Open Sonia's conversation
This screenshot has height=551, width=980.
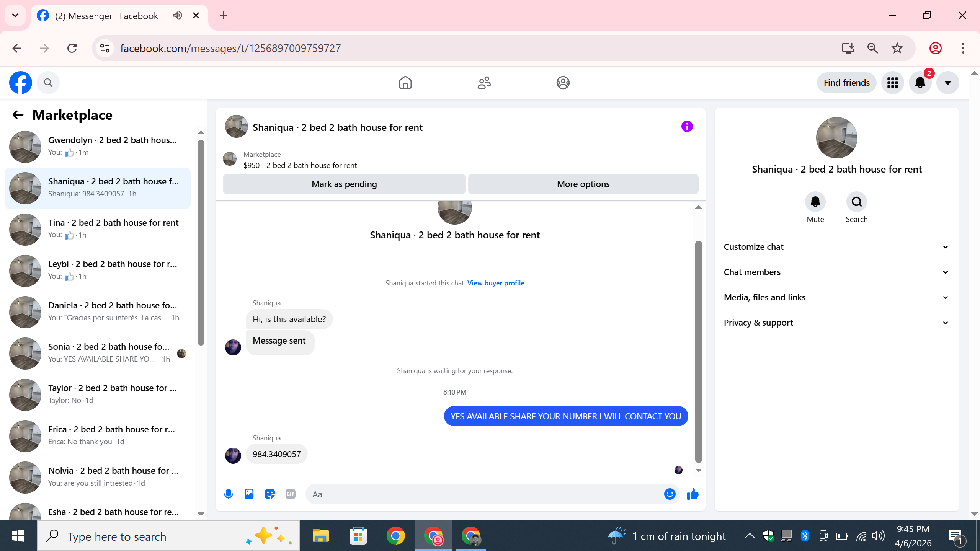[x=98, y=354]
